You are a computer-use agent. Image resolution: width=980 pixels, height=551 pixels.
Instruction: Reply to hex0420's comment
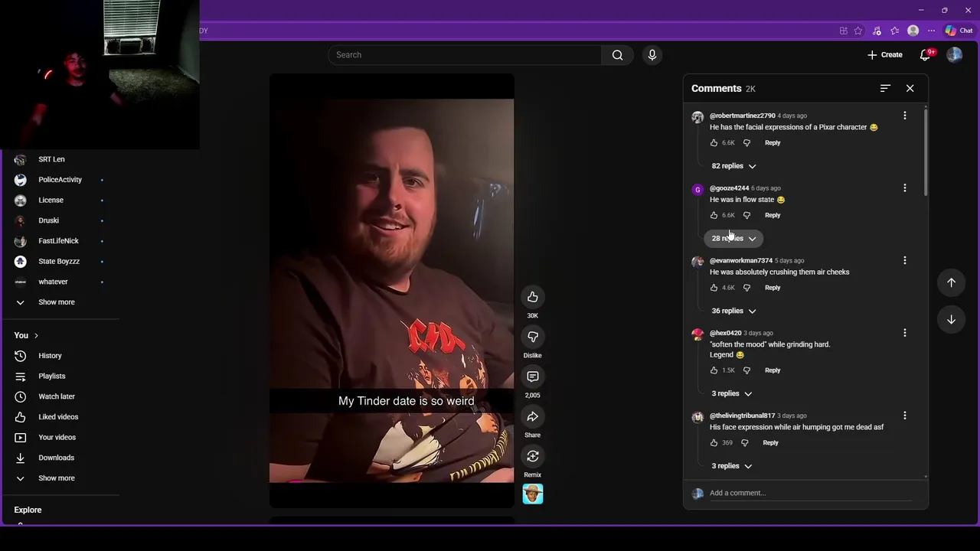pos(773,370)
